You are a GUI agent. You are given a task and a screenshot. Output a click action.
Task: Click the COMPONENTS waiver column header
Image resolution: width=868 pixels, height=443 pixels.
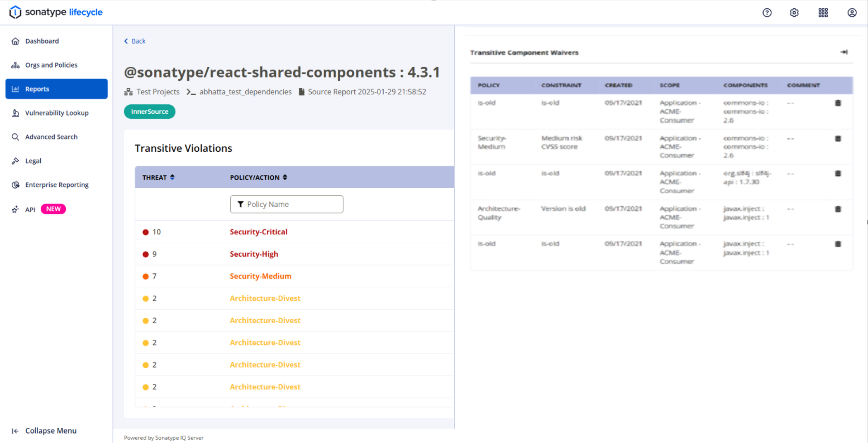pyautogui.click(x=745, y=85)
